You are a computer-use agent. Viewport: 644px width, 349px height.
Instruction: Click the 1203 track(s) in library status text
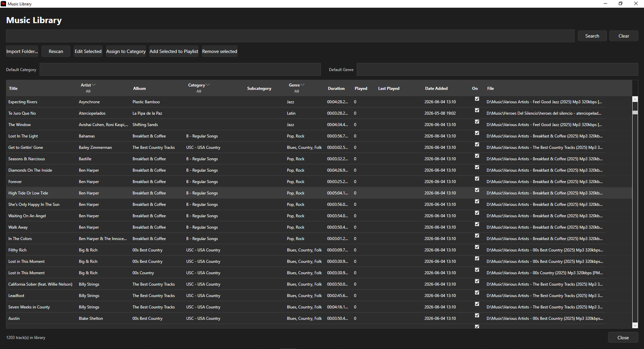(26, 337)
